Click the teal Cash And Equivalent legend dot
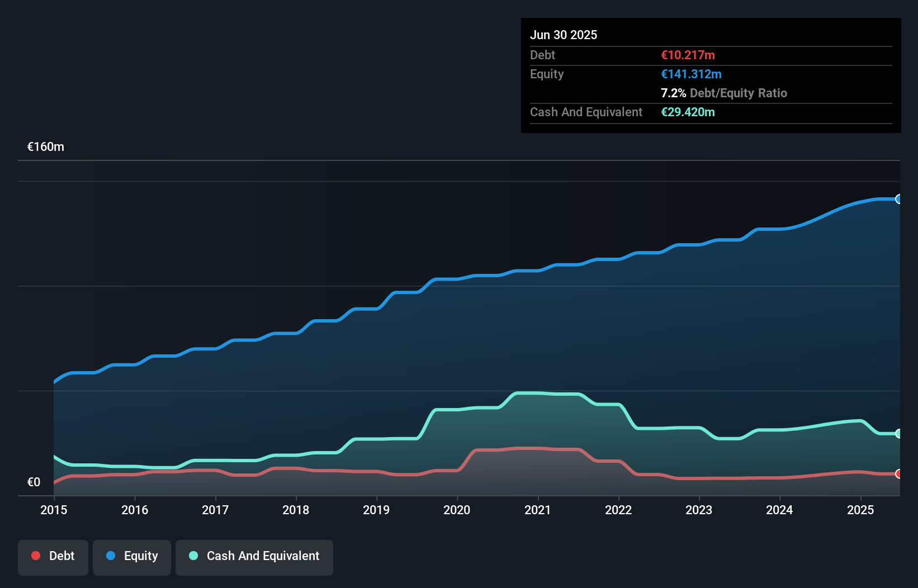Viewport: 918px width, 588px height. [193, 556]
